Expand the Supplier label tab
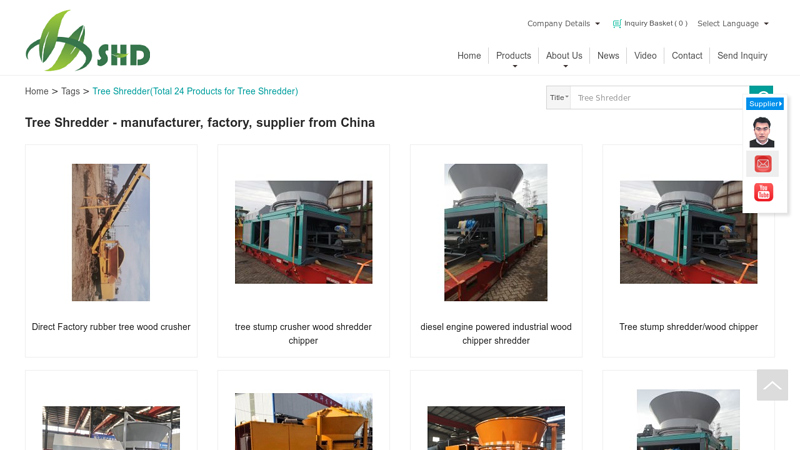The width and height of the screenshot is (800, 450). coord(765,104)
